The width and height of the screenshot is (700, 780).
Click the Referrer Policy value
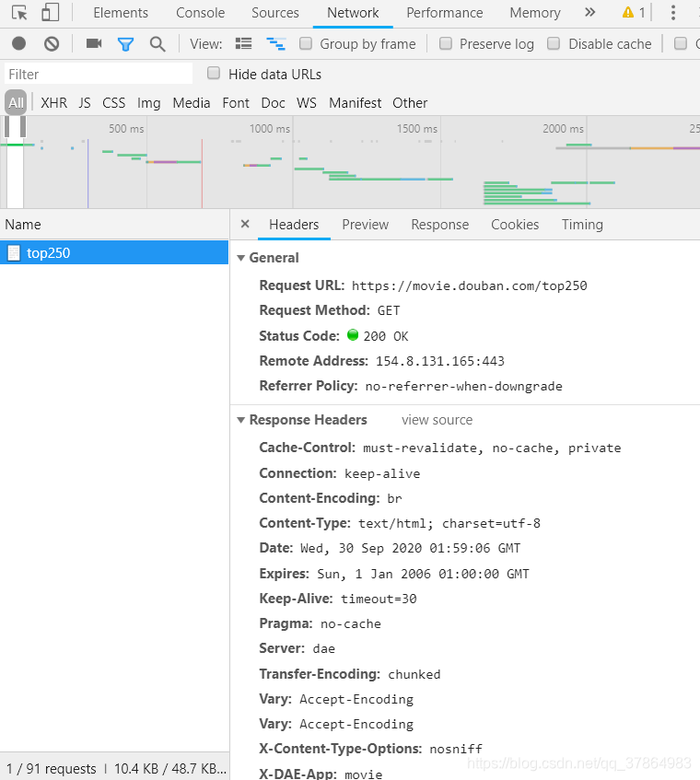[463, 386]
